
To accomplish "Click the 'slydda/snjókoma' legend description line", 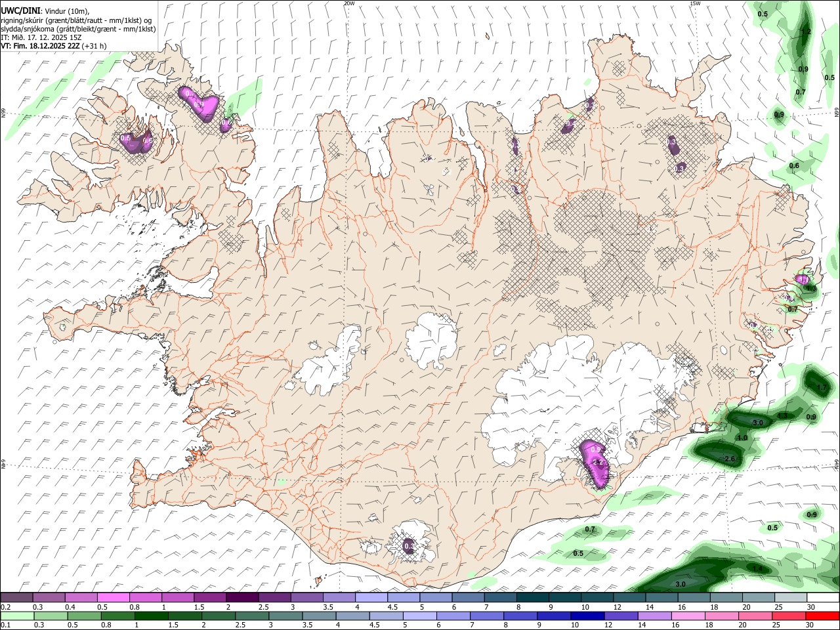I will [x=78, y=29].
